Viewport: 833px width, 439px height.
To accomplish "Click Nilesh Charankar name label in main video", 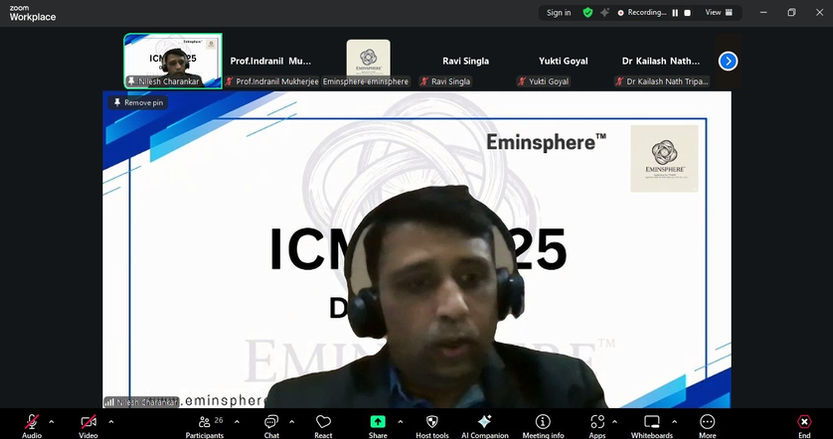I will pos(141,402).
